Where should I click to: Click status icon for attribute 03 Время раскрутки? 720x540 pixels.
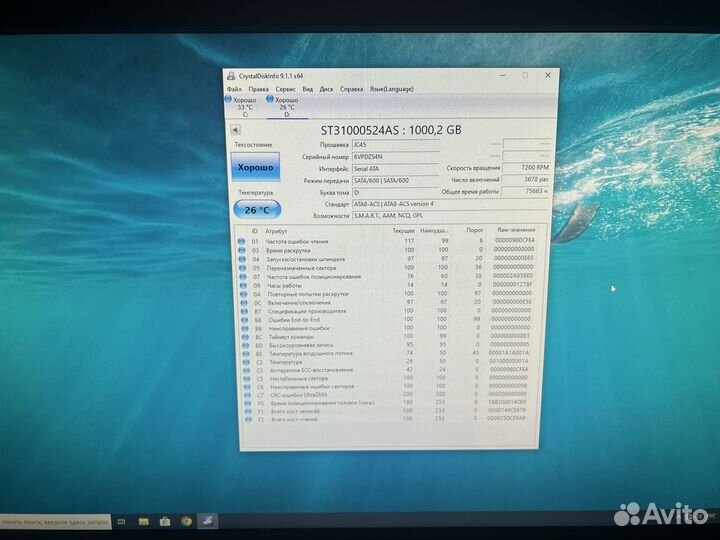242,250
